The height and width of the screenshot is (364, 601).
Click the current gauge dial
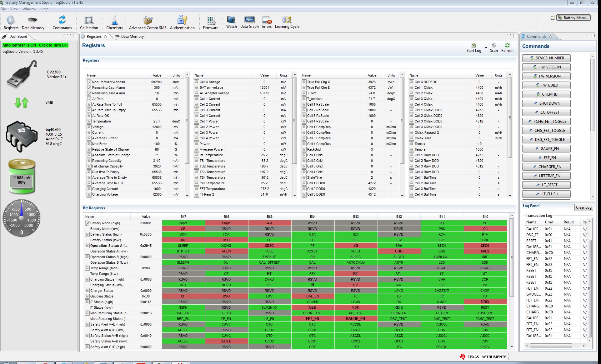pyautogui.click(x=22, y=218)
